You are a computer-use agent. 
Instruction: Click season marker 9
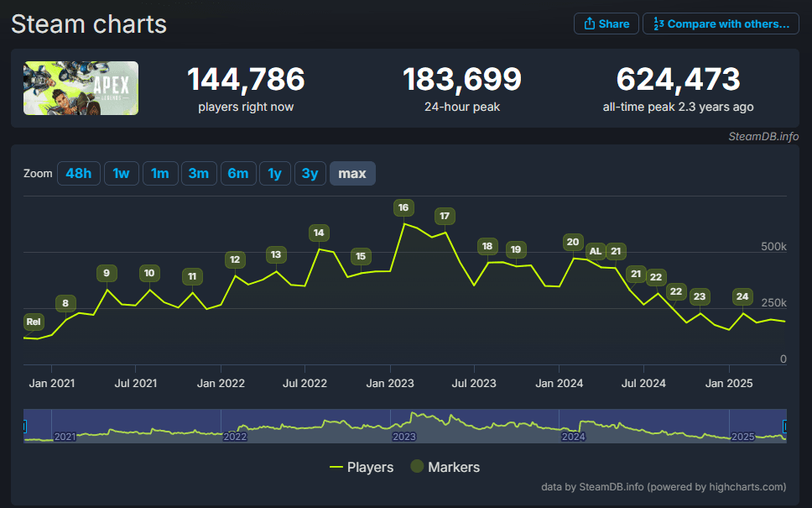(107, 273)
